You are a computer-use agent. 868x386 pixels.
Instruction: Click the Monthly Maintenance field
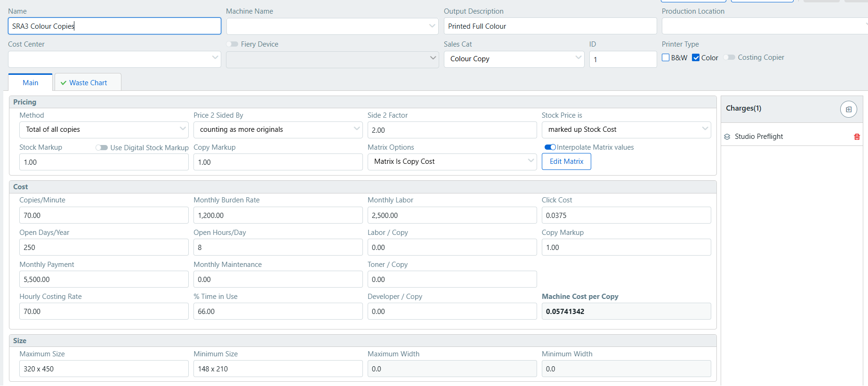coord(278,279)
